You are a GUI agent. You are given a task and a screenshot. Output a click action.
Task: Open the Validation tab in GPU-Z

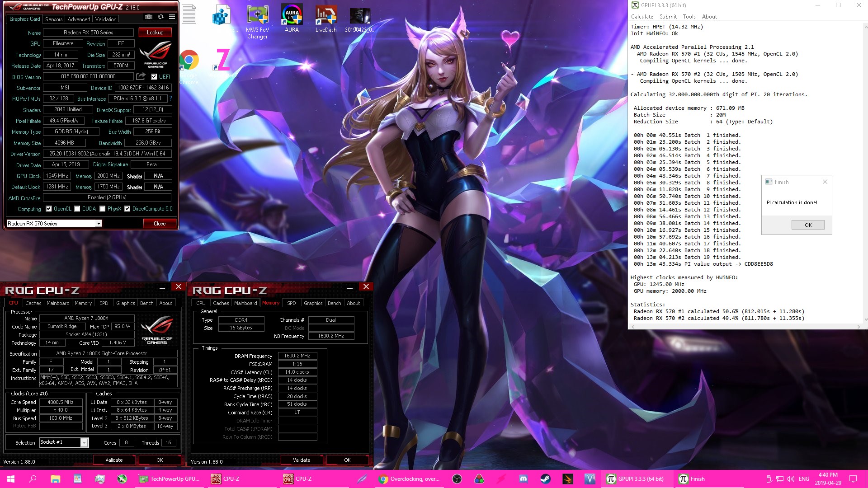(x=106, y=19)
